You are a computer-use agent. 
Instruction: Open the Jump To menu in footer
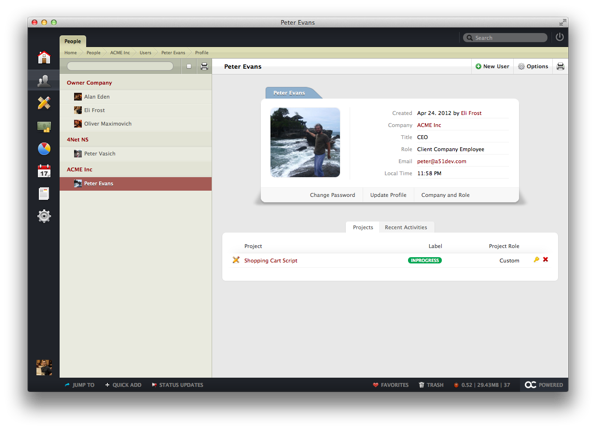click(x=79, y=385)
